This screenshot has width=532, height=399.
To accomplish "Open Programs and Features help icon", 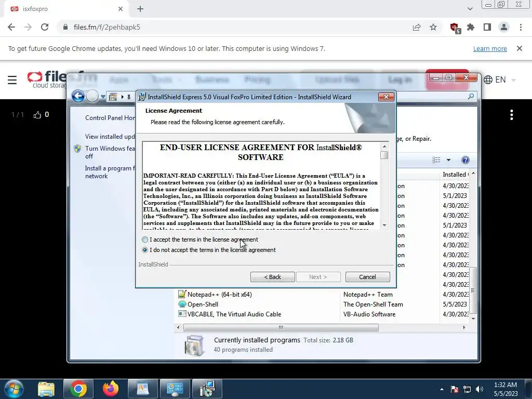I will tap(465, 160).
